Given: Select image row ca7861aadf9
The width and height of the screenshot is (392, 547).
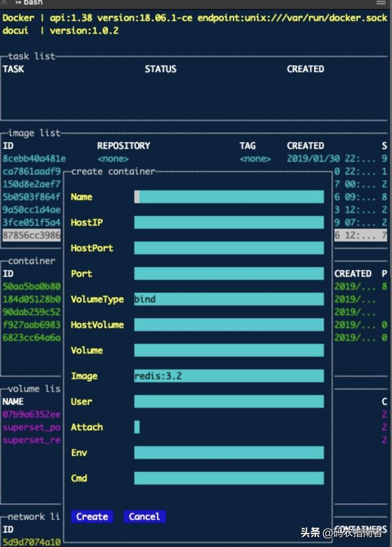Looking at the screenshot, I should tap(32, 172).
